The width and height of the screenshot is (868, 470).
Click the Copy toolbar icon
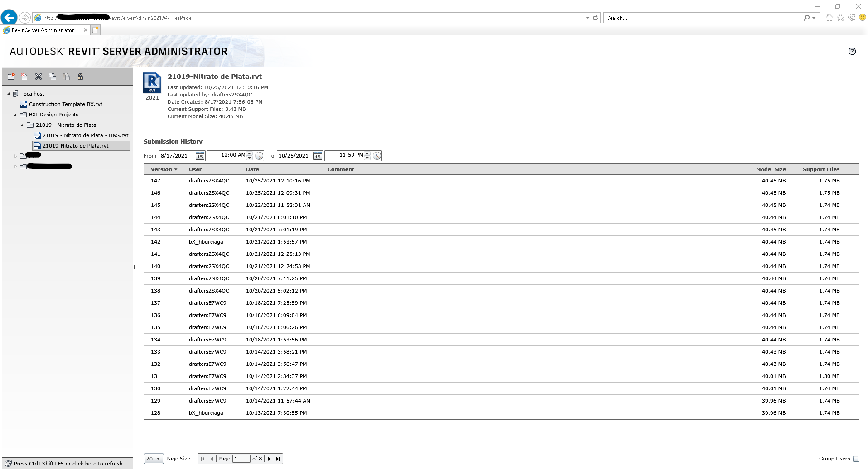53,77
